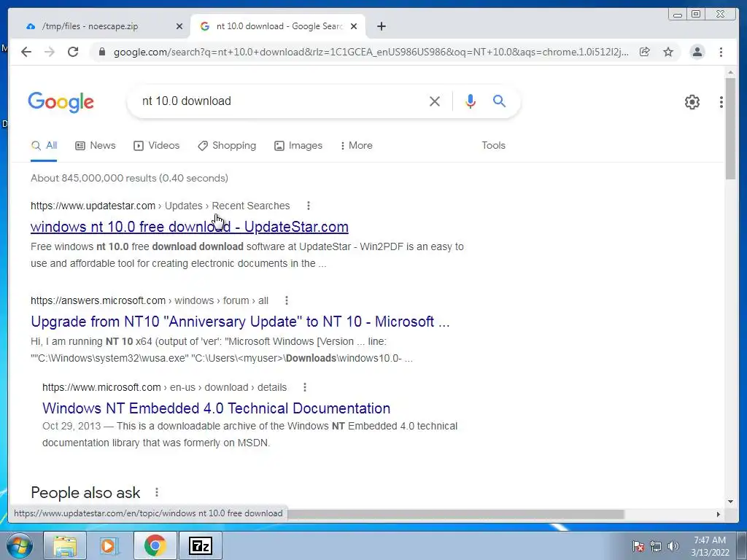Viewport: 747px width, 560px height.
Task: Click the Action Center flag icon
Action: (x=638, y=546)
